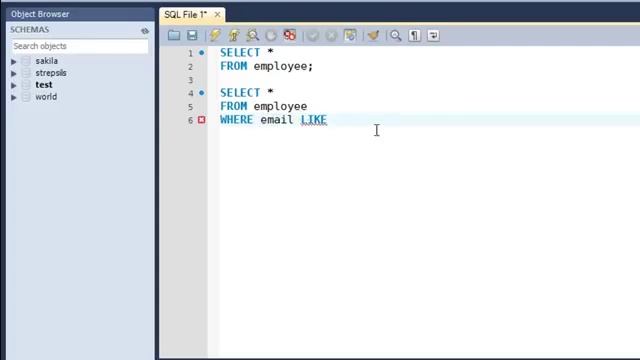Click the WHERE keyword on line 6
Image resolution: width=640 pixels, height=360 pixels.
point(237,120)
